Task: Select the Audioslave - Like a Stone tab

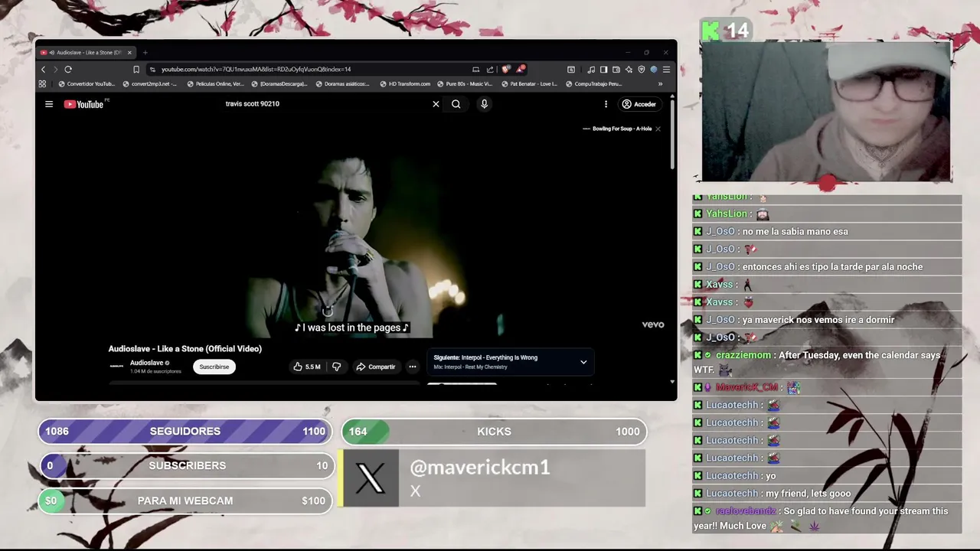Action: point(87,52)
